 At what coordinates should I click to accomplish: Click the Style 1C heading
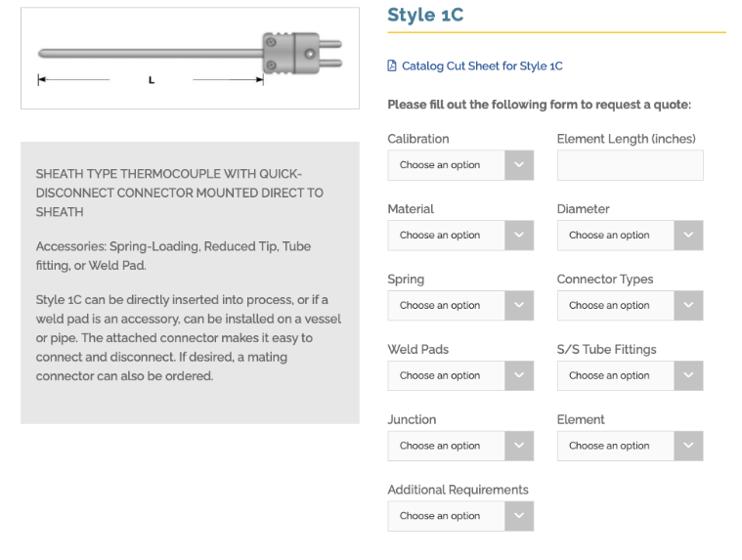[x=425, y=15]
